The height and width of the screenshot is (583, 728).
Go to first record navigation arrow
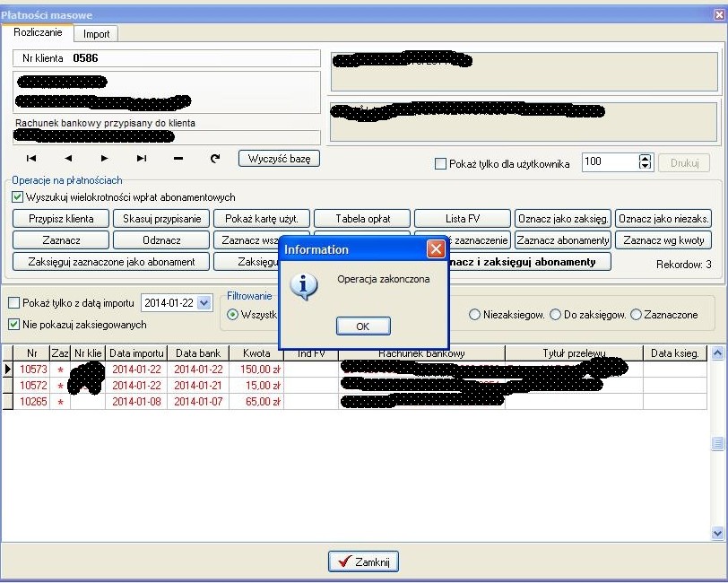(x=31, y=159)
